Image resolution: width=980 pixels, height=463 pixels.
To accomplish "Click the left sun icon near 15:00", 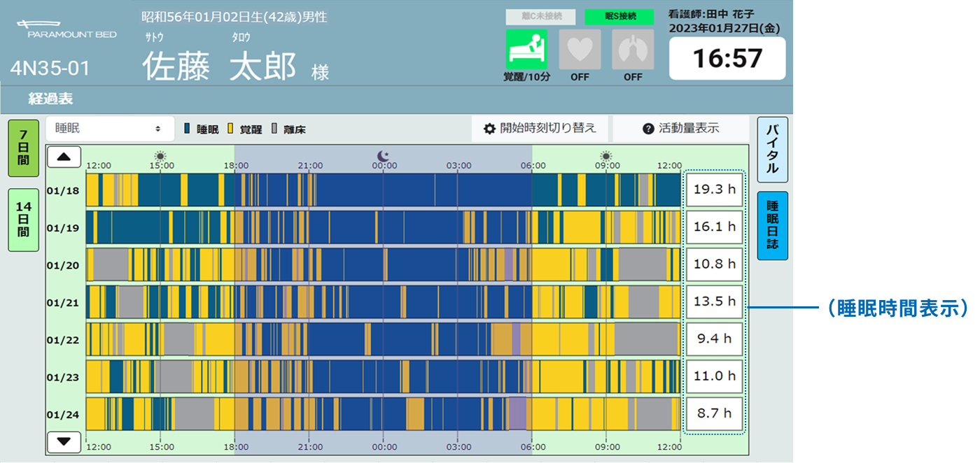I will pyautogui.click(x=160, y=155).
